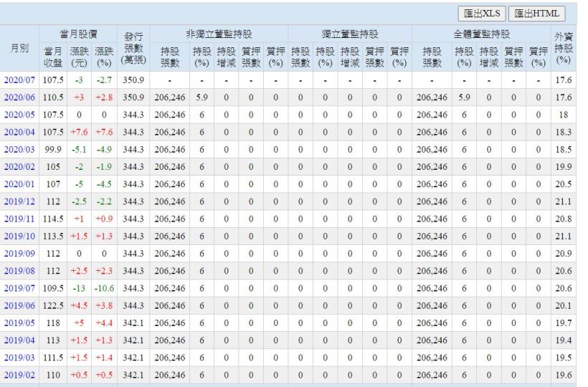Viewport: 588px width, 387px height.
Task: Select the 2020/02 foreign holding 19.9
Action: 563,167
